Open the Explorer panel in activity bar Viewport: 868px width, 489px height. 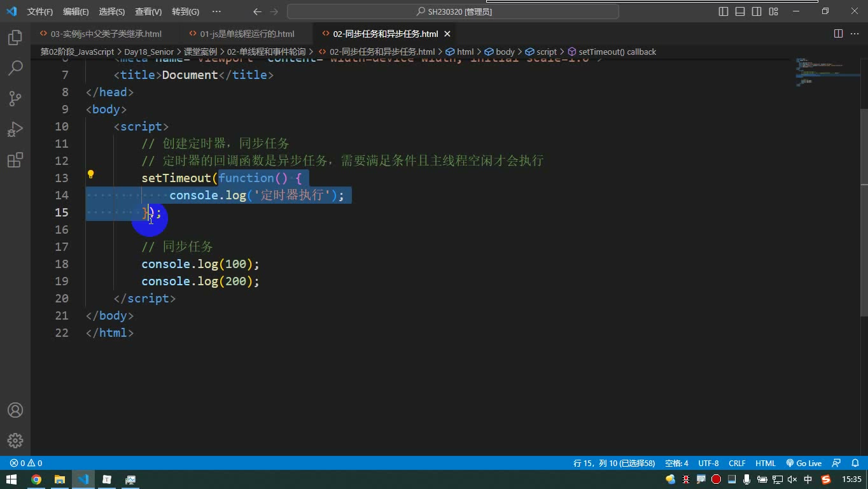pyautogui.click(x=15, y=37)
